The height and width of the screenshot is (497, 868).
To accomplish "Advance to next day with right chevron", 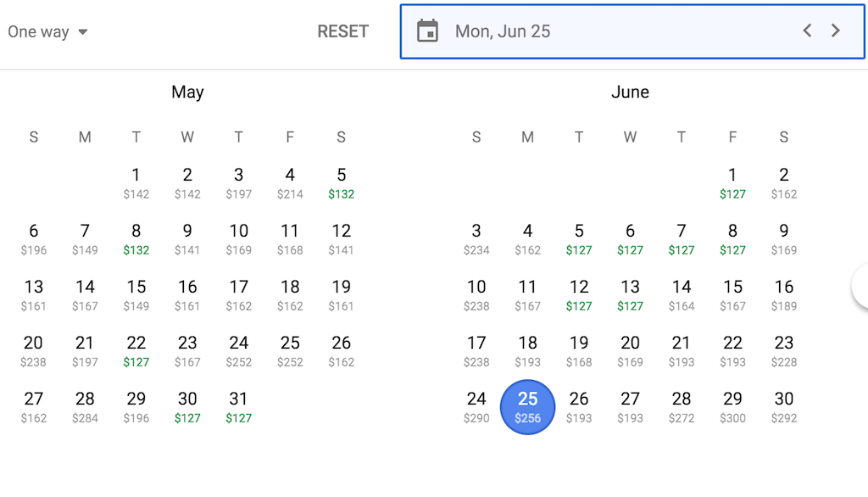I will click(x=835, y=31).
